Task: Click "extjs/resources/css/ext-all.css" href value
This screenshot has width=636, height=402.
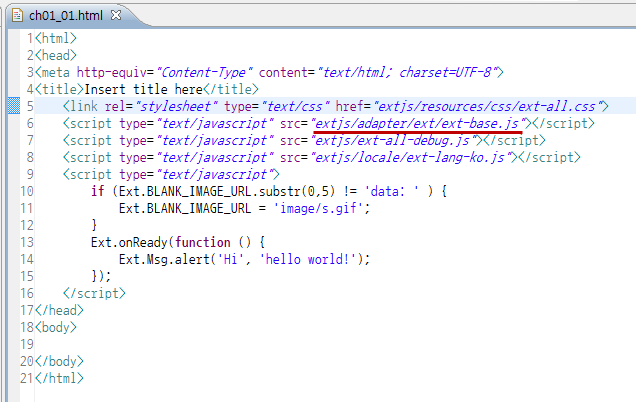Action: 488,106
